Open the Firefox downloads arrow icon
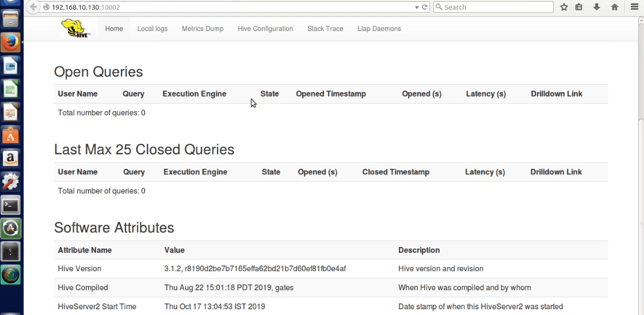 (x=597, y=7)
